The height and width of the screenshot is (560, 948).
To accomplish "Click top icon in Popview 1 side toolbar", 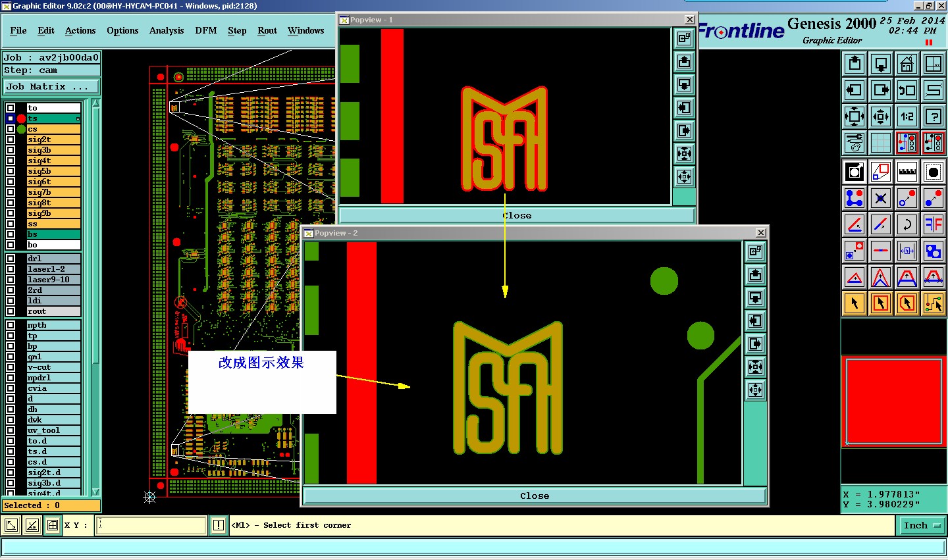I will (684, 38).
